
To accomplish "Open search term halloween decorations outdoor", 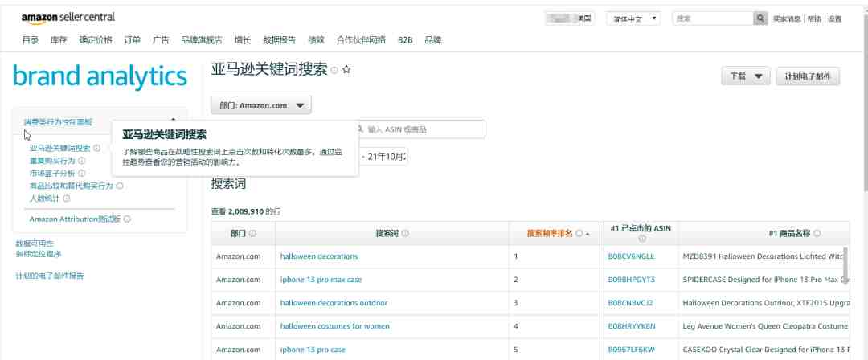I will tap(334, 303).
